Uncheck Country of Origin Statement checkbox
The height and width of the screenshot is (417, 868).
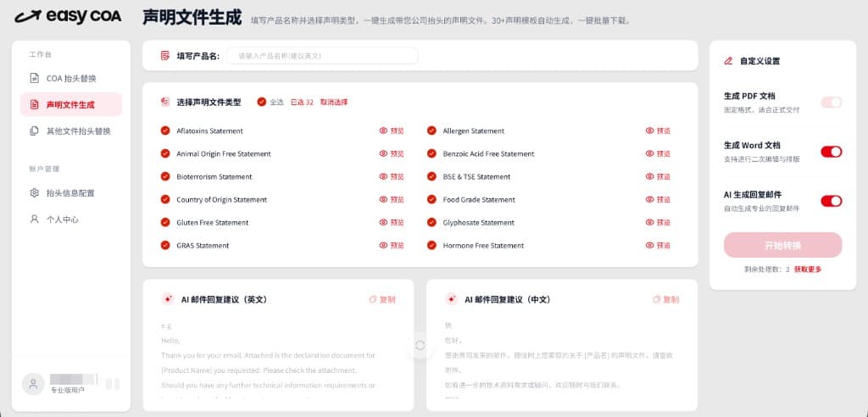165,199
